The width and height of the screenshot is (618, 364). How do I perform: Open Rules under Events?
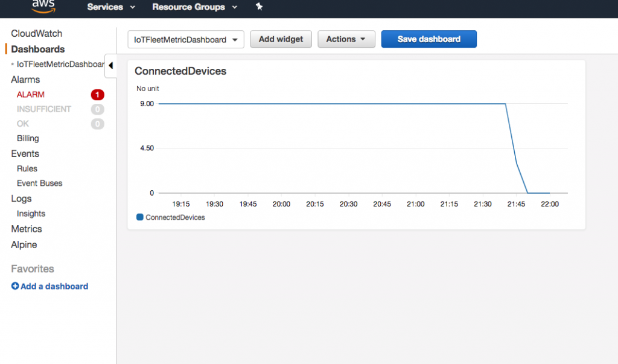[x=27, y=169]
